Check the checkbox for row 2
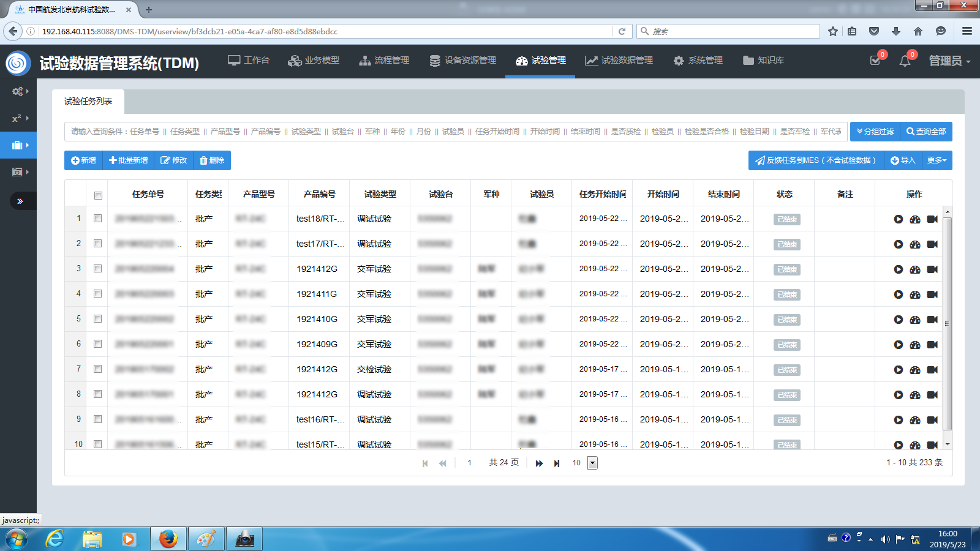The height and width of the screenshot is (551, 980). 97,243
